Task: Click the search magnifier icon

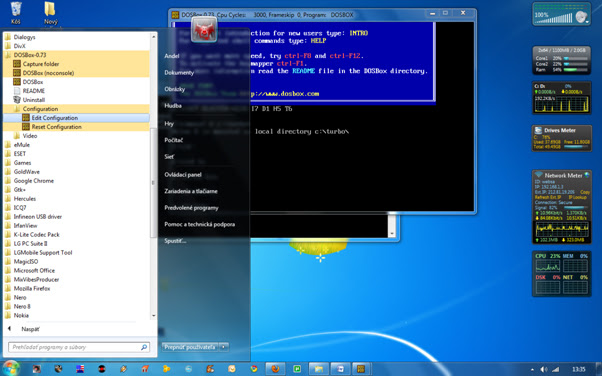Action: pos(144,347)
